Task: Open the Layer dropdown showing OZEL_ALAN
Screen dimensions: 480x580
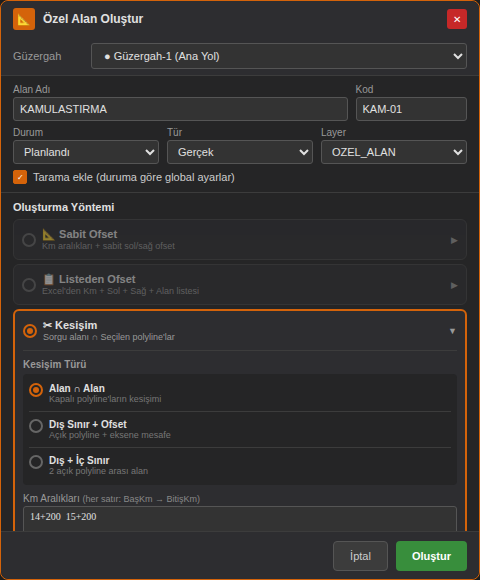Action: click(394, 152)
